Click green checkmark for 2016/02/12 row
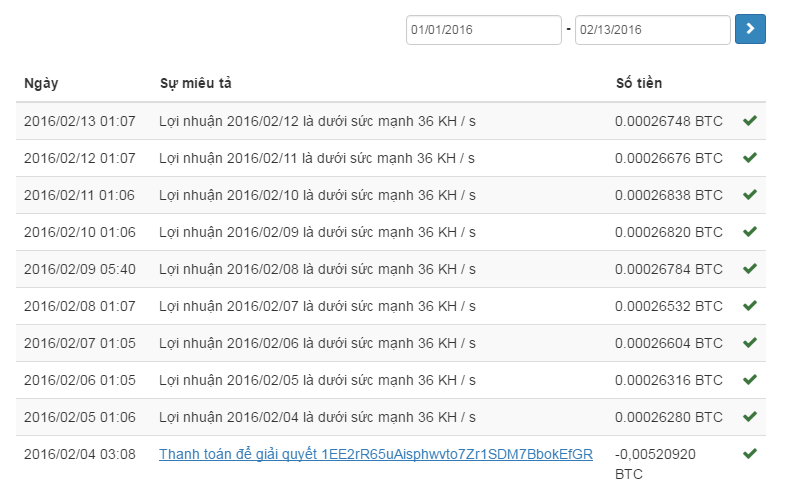The image size is (789, 489). click(750, 158)
